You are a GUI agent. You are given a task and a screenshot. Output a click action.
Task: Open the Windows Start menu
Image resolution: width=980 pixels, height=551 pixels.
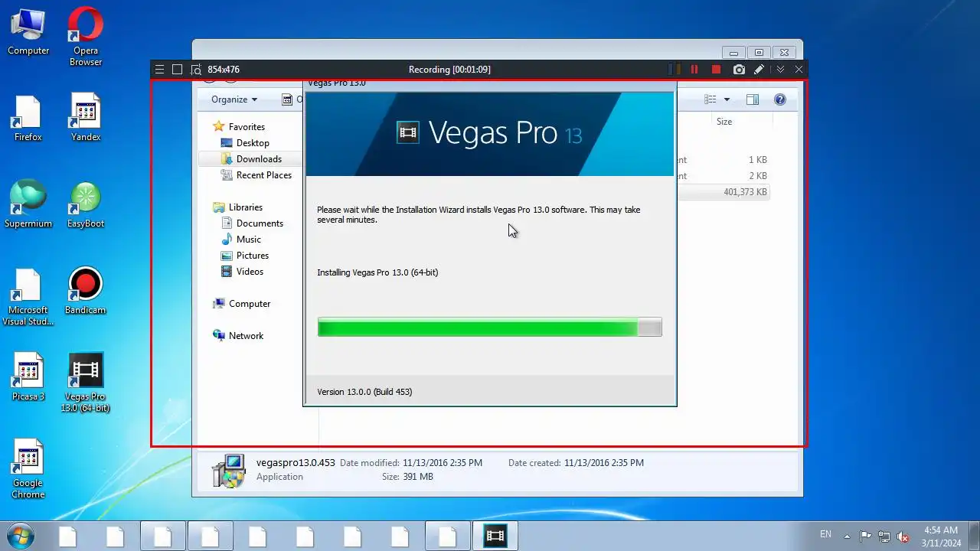(x=19, y=536)
